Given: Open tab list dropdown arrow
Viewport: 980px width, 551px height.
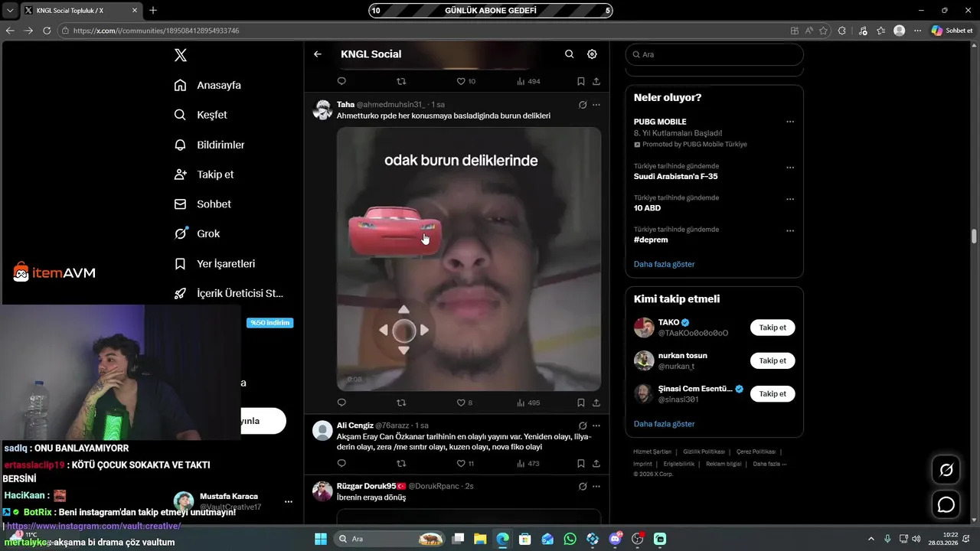Looking at the screenshot, I should point(10,10).
